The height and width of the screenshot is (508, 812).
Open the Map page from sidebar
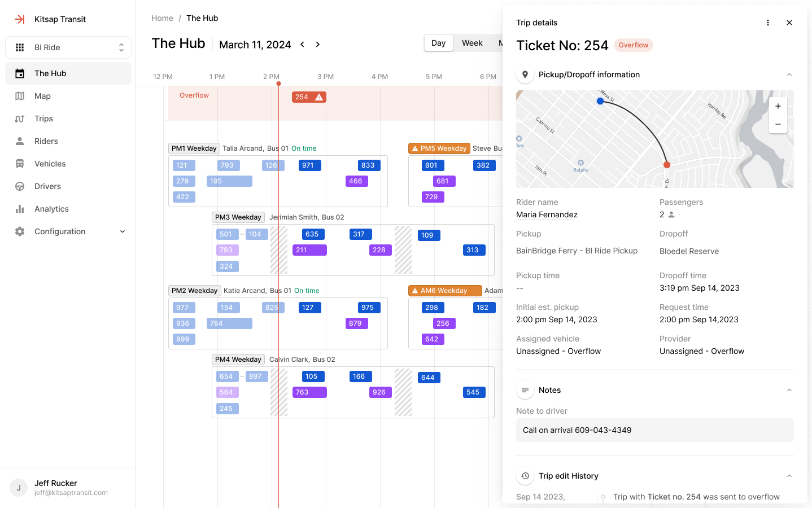pyautogui.click(x=42, y=96)
